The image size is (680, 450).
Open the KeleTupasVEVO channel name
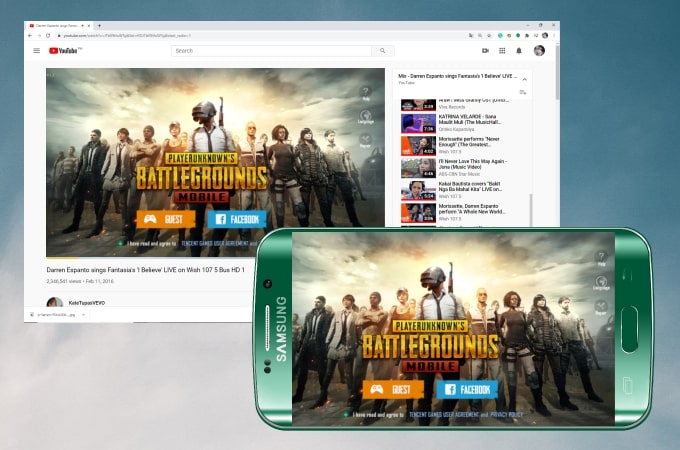click(87, 303)
